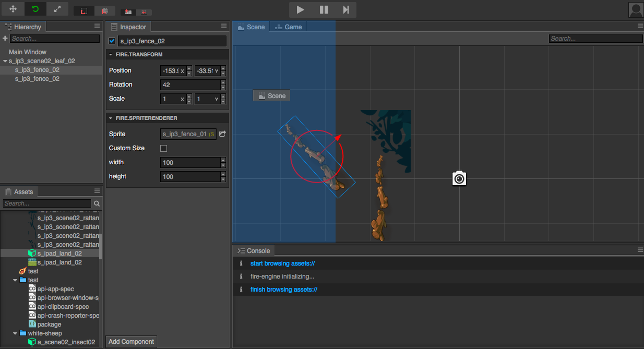Collapse the FIRE.TRANSFORM section
Viewport: 644px width, 349px height.
click(x=111, y=55)
